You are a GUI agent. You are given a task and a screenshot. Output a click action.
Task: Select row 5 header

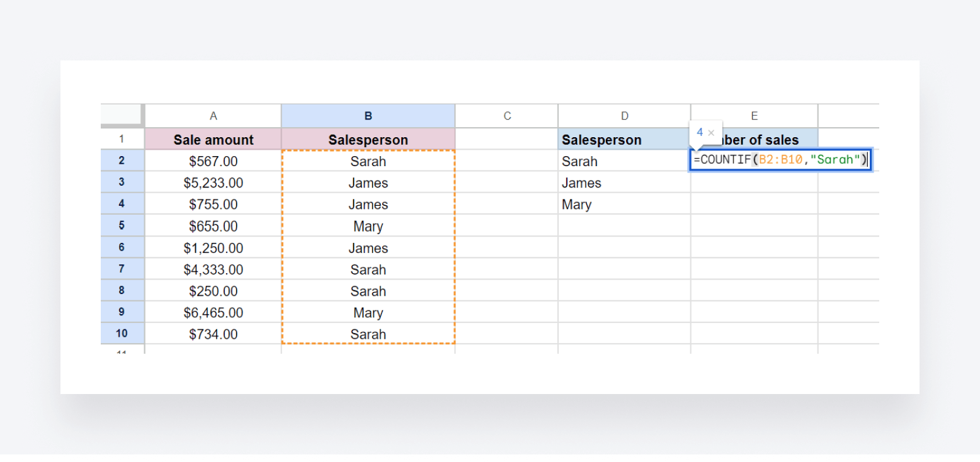pos(122,225)
